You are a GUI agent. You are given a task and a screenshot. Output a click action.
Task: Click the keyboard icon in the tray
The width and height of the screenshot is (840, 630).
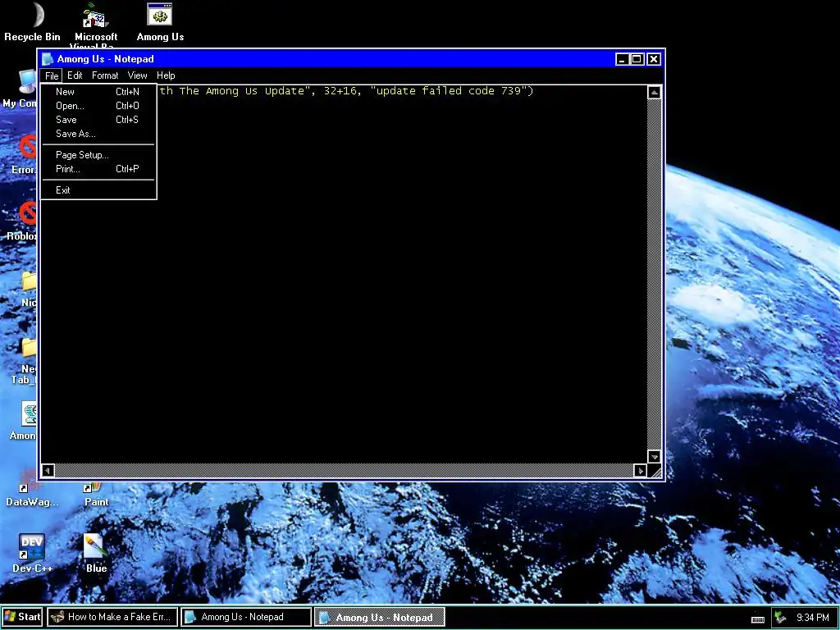(757, 619)
